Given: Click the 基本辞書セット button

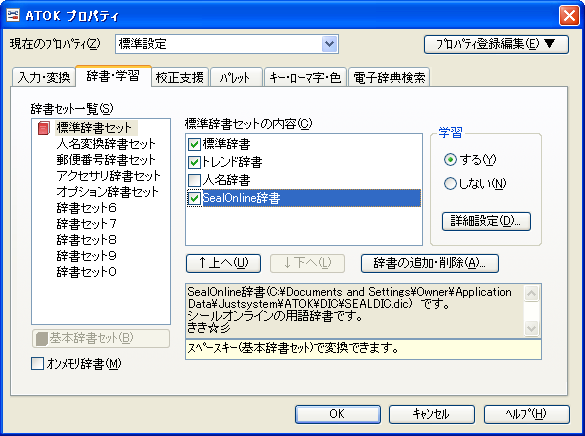Looking at the screenshot, I should tap(101, 338).
